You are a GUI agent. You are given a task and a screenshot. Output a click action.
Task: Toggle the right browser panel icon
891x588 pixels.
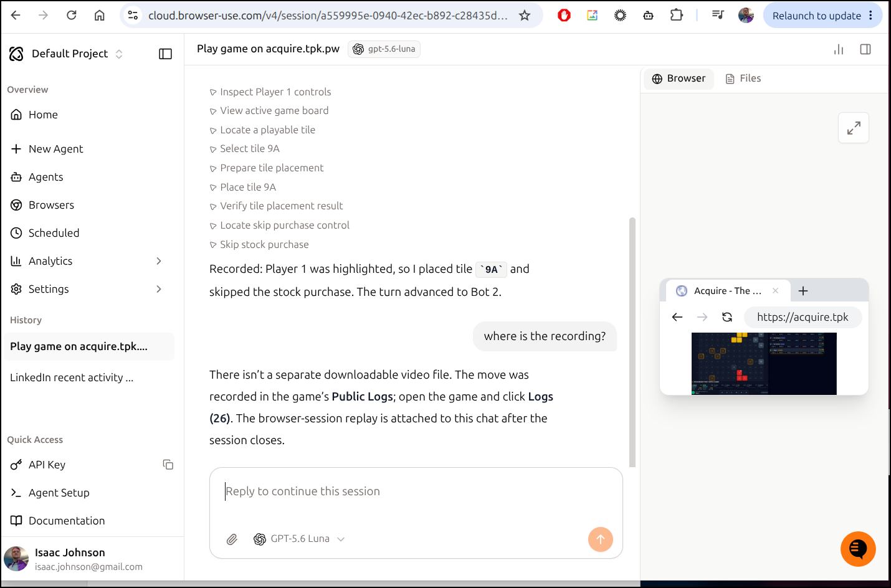coord(865,49)
